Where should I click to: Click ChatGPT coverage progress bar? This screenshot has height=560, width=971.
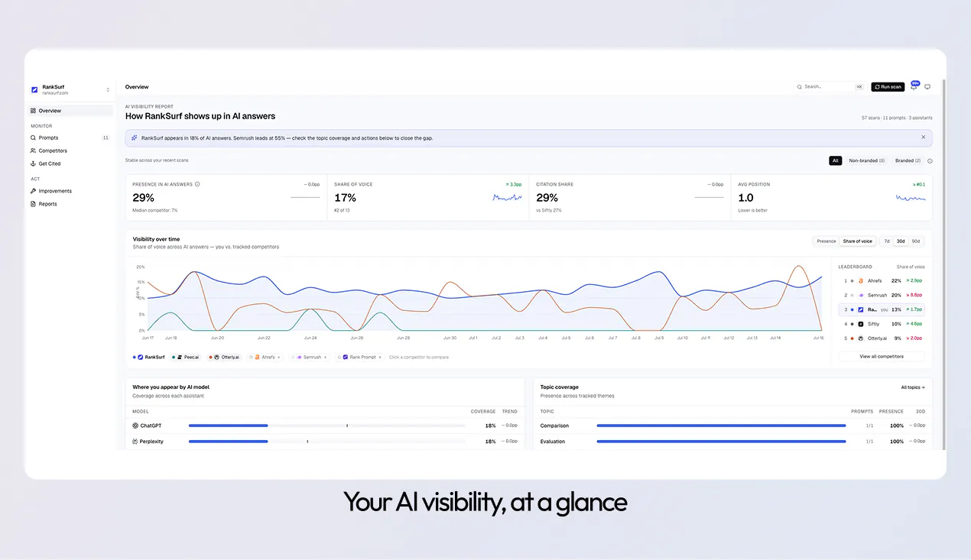point(326,426)
